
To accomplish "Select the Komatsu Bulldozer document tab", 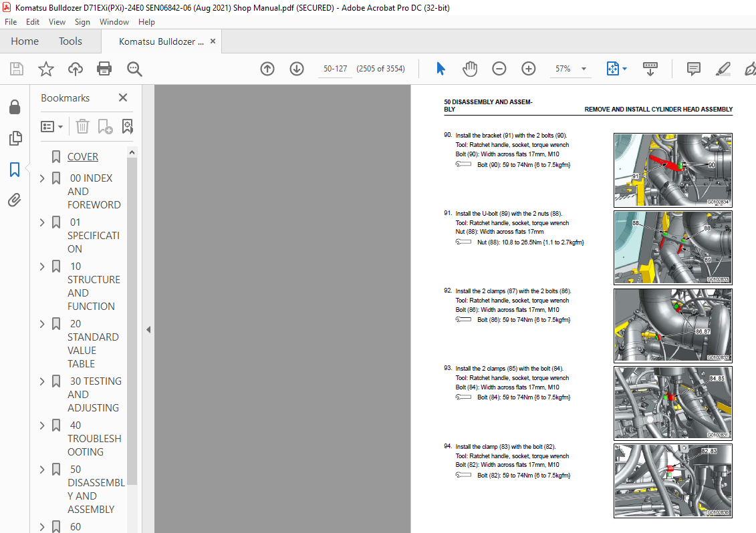I will (x=161, y=41).
